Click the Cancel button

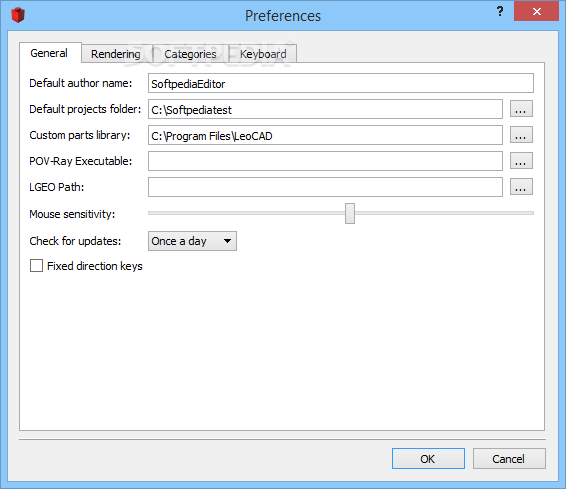click(x=509, y=459)
